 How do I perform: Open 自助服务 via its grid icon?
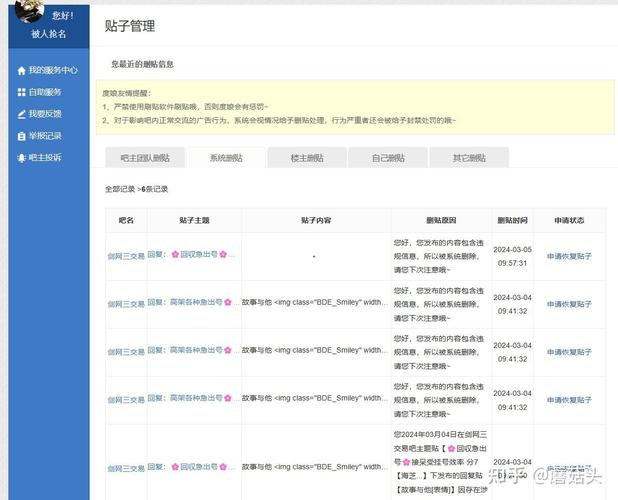coord(21,92)
